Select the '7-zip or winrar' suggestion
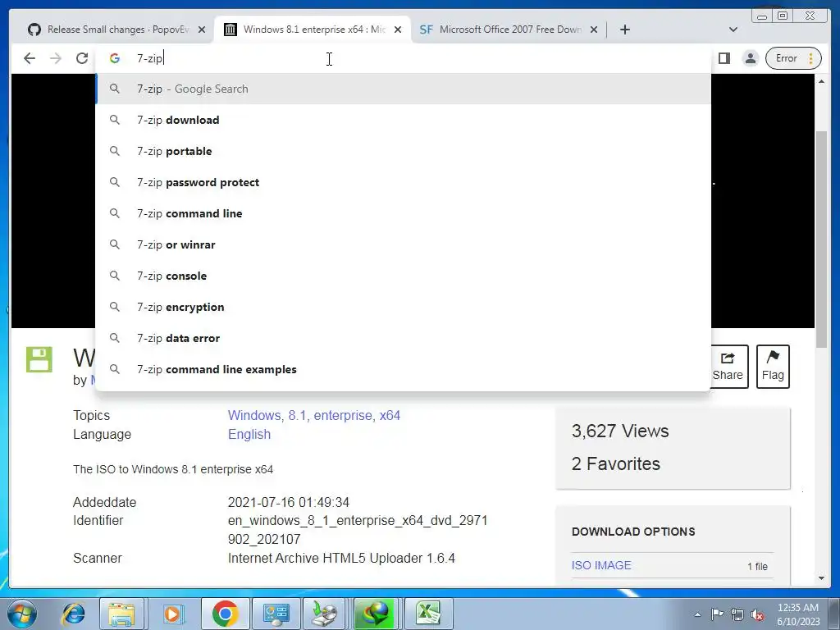Screen dimensions: 840x630 403,244
